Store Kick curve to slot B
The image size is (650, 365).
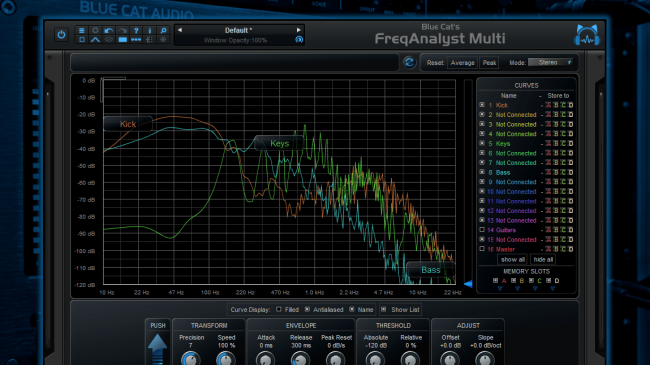pyautogui.click(x=556, y=105)
